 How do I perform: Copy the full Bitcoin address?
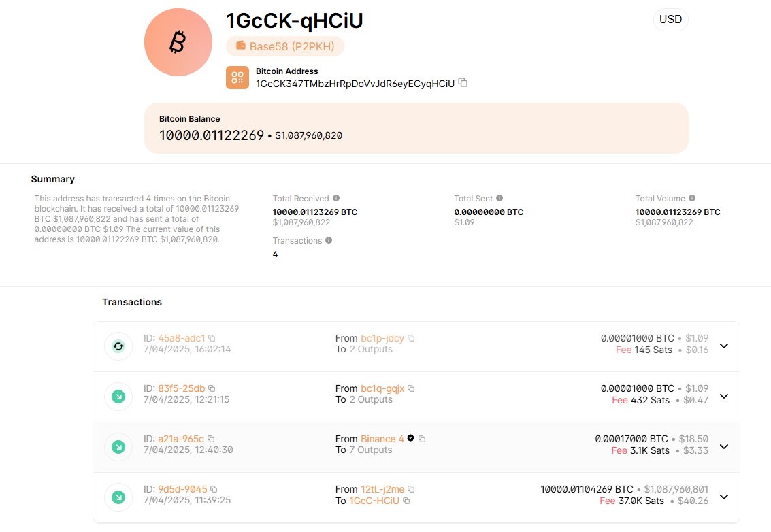point(463,82)
